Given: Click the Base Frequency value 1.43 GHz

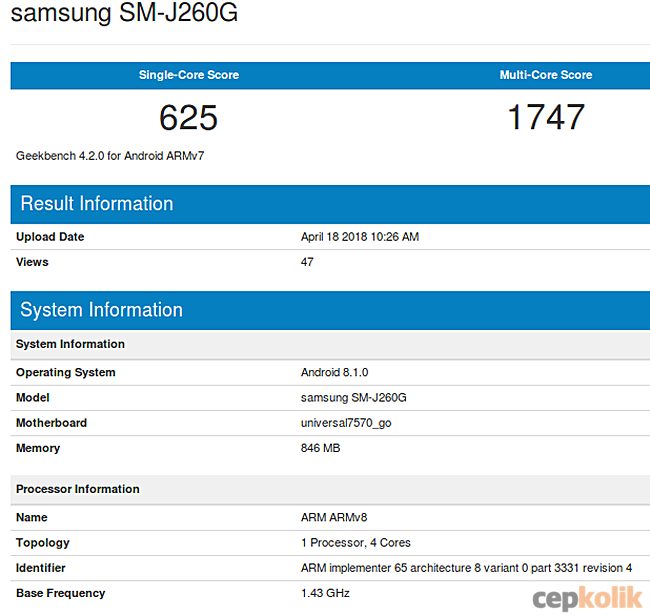Looking at the screenshot, I should (325, 593).
